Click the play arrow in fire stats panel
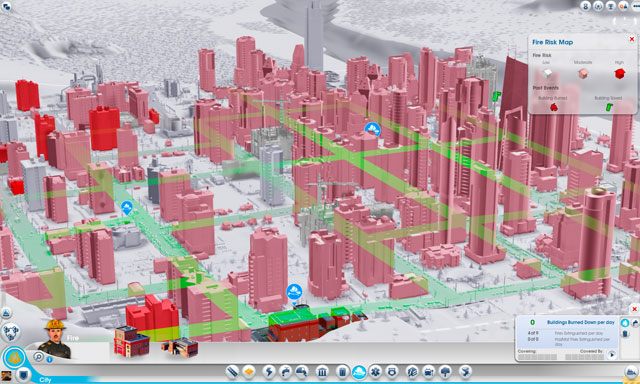640x384 pixels. 612,355
